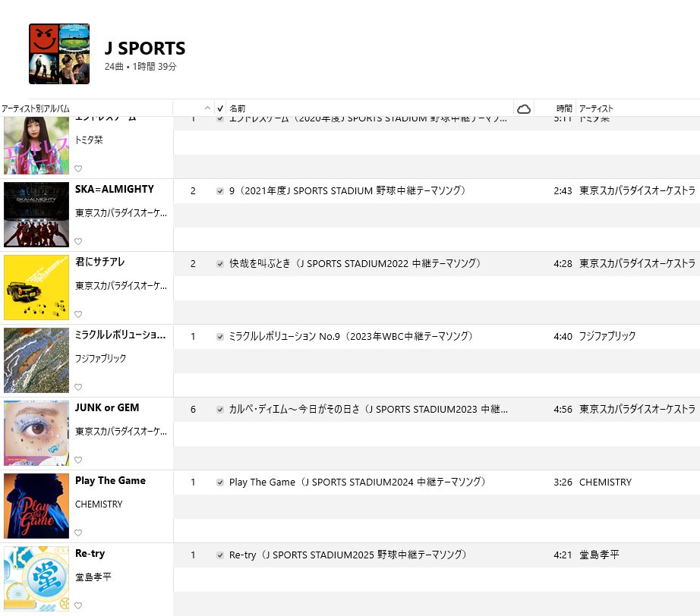
Task: Love the フジファブリック album heart icon
Action: (x=78, y=387)
